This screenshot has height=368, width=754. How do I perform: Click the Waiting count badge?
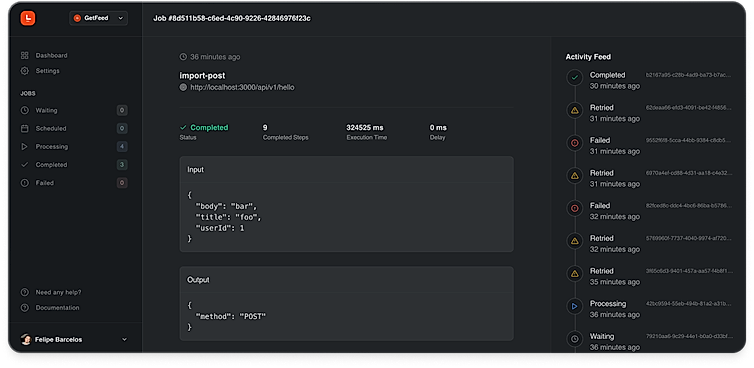click(122, 110)
